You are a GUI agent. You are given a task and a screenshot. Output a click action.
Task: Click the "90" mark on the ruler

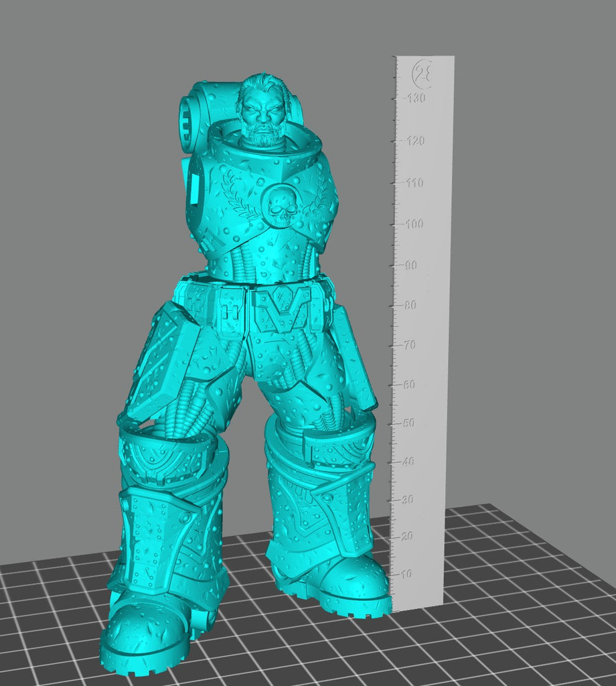coord(410,265)
